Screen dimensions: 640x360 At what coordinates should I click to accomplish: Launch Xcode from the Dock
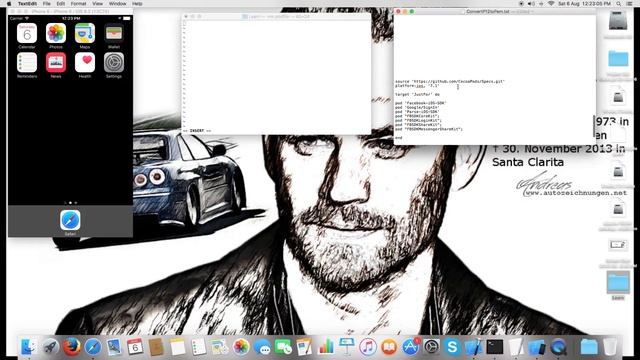click(473, 347)
